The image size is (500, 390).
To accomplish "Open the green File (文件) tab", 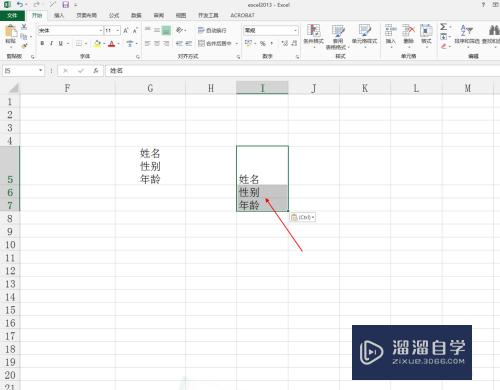I will 12,15.
